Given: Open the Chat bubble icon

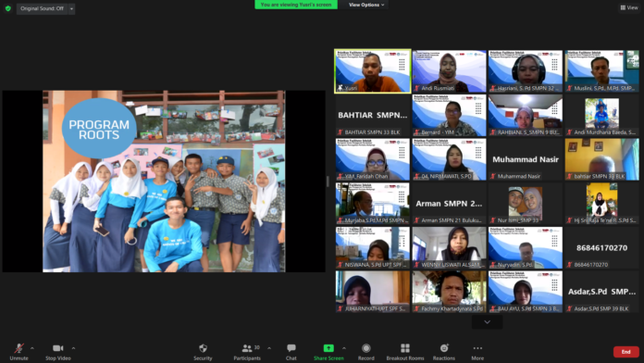Looking at the screenshot, I should click(291, 348).
